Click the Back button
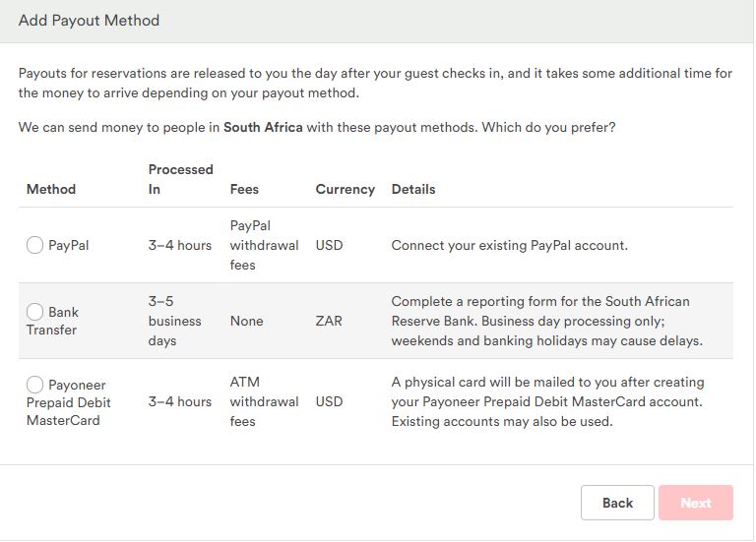 click(617, 503)
